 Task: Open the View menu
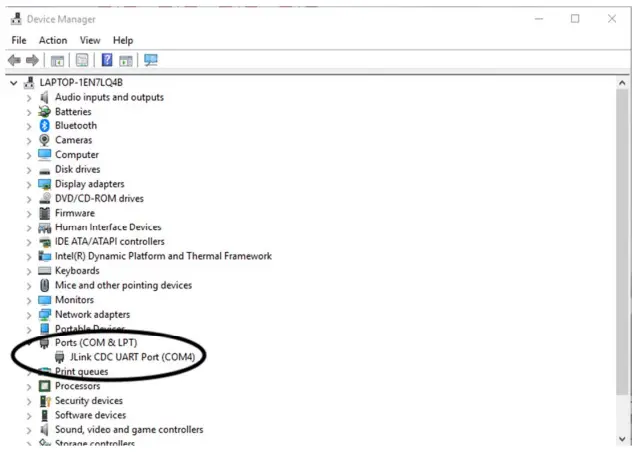(90, 40)
